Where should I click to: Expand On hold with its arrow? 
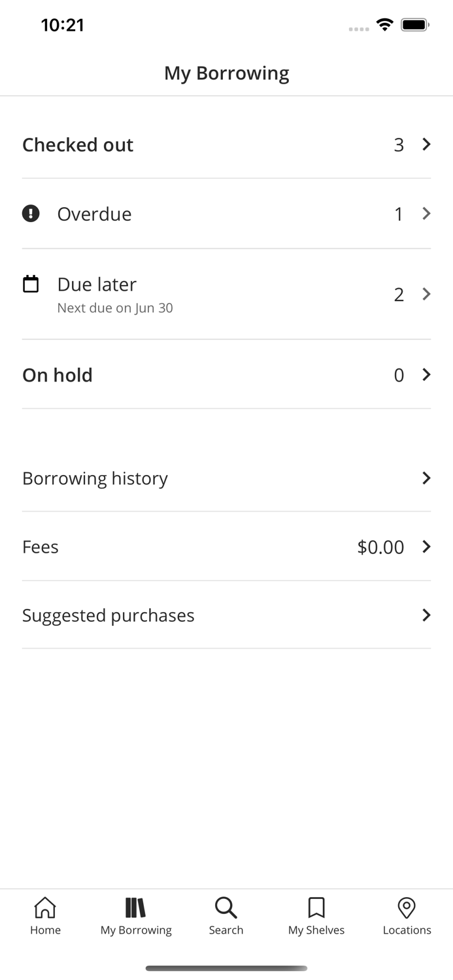click(x=426, y=374)
